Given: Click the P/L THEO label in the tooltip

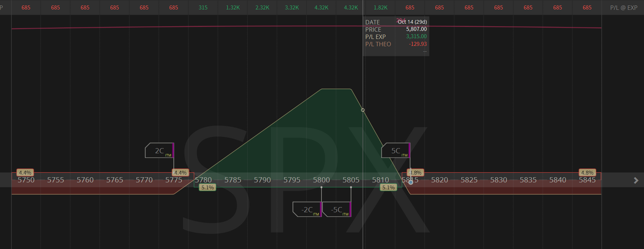Looking at the screenshot, I should pos(378,44).
